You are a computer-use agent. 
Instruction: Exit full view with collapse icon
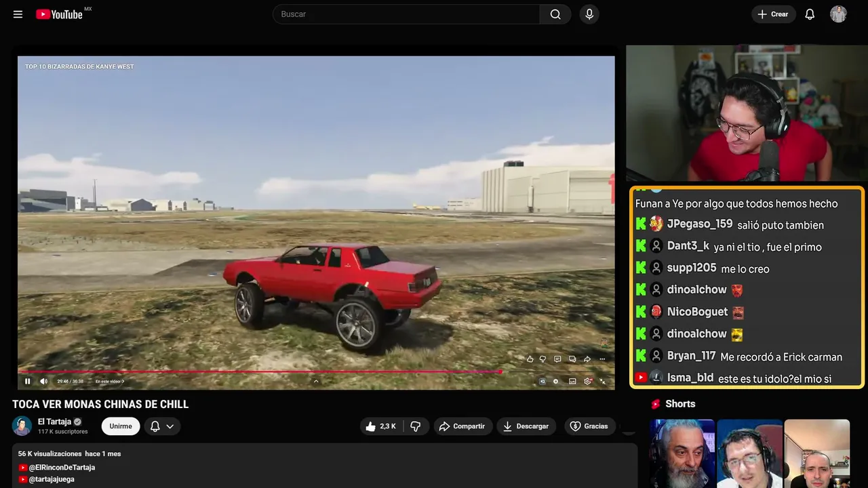pyautogui.click(x=602, y=382)
